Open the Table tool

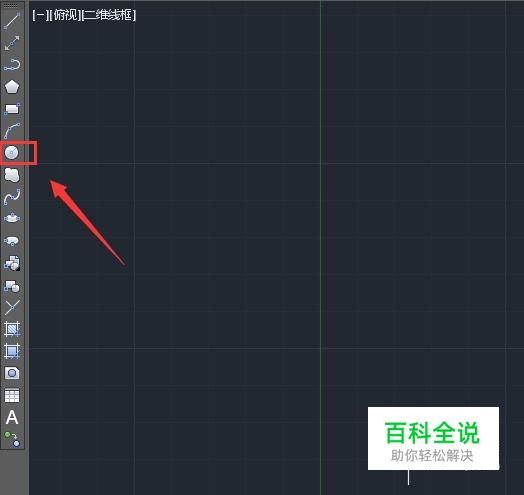point(12,395)
